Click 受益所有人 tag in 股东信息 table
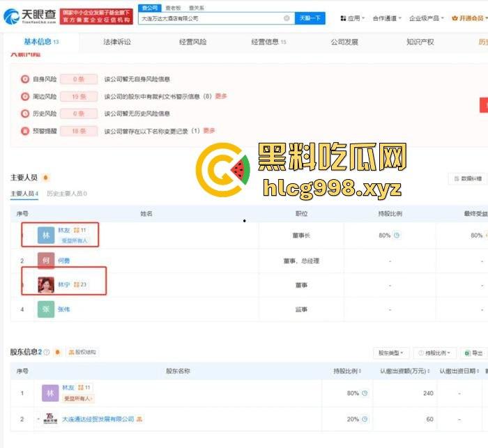The image size is (488, 448). point(78,399)
